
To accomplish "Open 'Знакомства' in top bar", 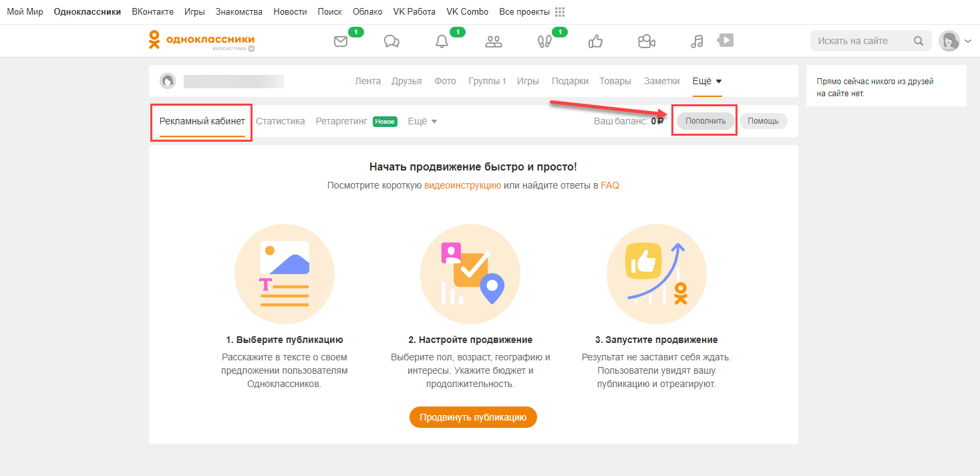I will (239, 12).
